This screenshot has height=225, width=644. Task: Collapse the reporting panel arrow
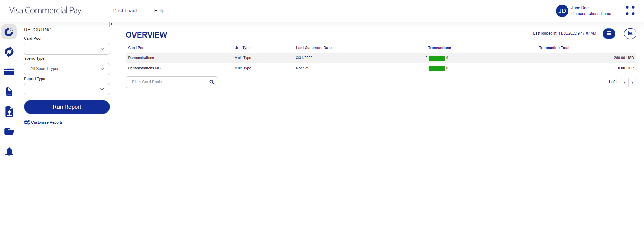pos(111,24)
